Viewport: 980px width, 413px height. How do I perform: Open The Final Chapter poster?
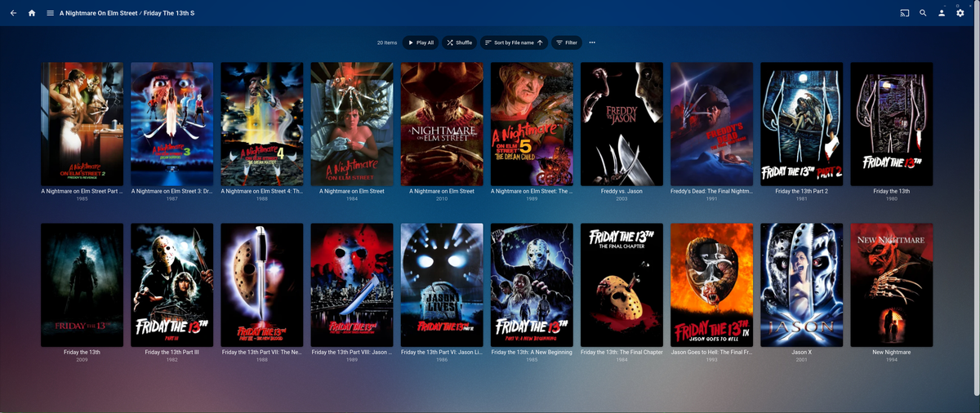click(621, 285)
